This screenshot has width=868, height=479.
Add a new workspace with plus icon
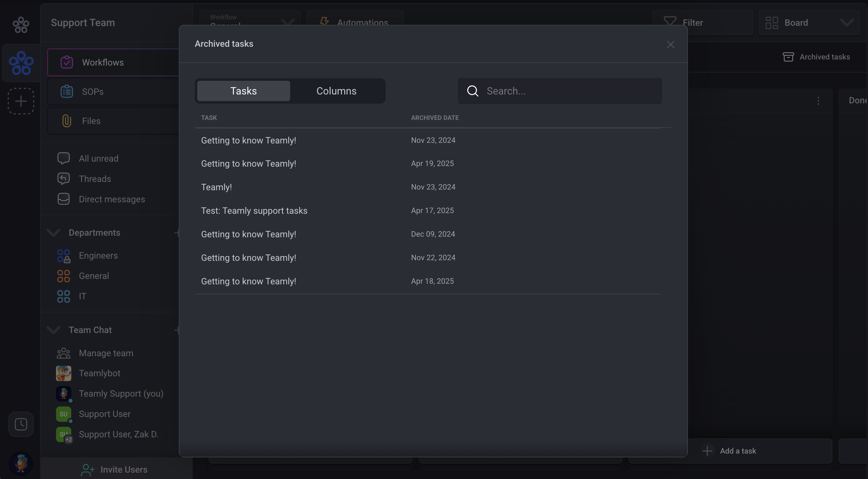click(21, 101)
